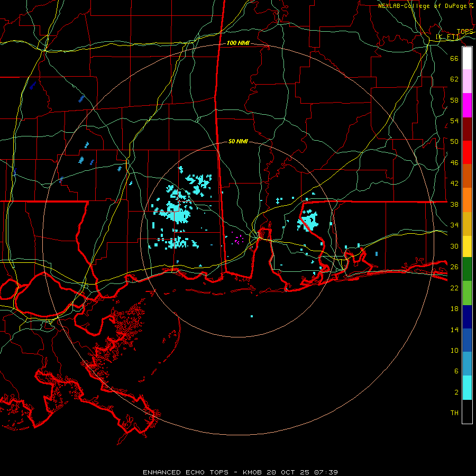The image size is (476, 476).
Task: Click the light pink swatch near 62
Action: pos(467,81)
